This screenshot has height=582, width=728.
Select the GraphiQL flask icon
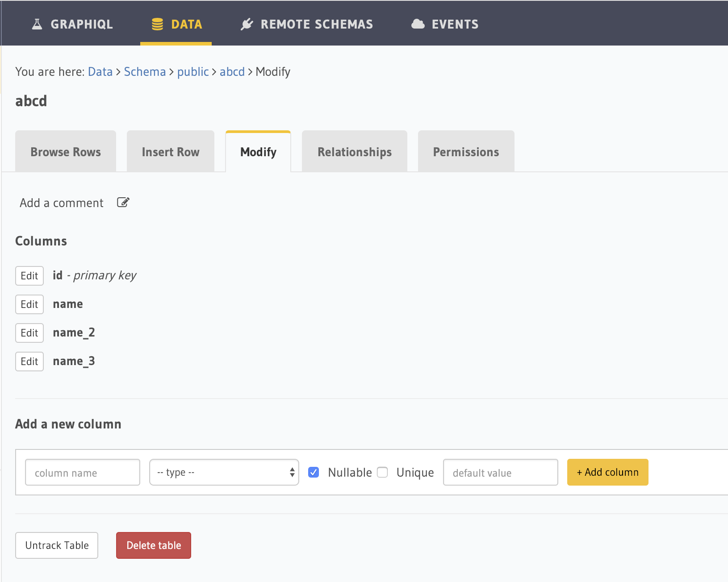coord(37,23)
